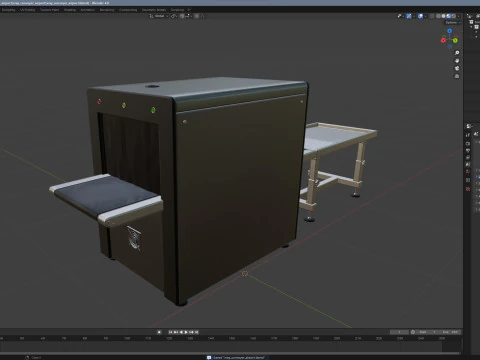
Task: Jump to the timeline start frame
Action: (170, 332)
